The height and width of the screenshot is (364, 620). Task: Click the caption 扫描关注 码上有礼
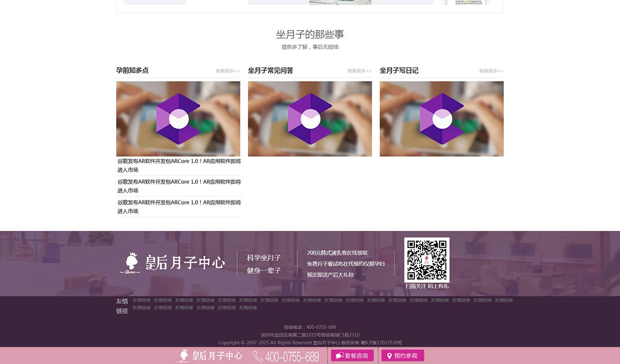pyautogui.click(x=427, y=286)
